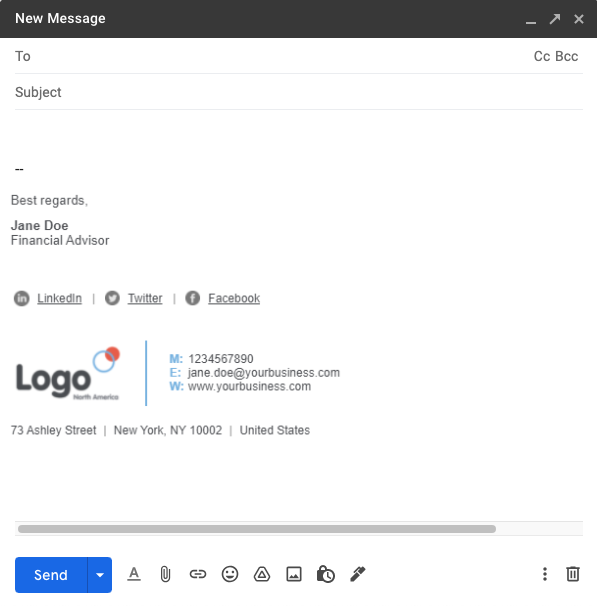597x606 pixels.
Task: Open the LinkedIn link in signature
Action: click(60, 298)
